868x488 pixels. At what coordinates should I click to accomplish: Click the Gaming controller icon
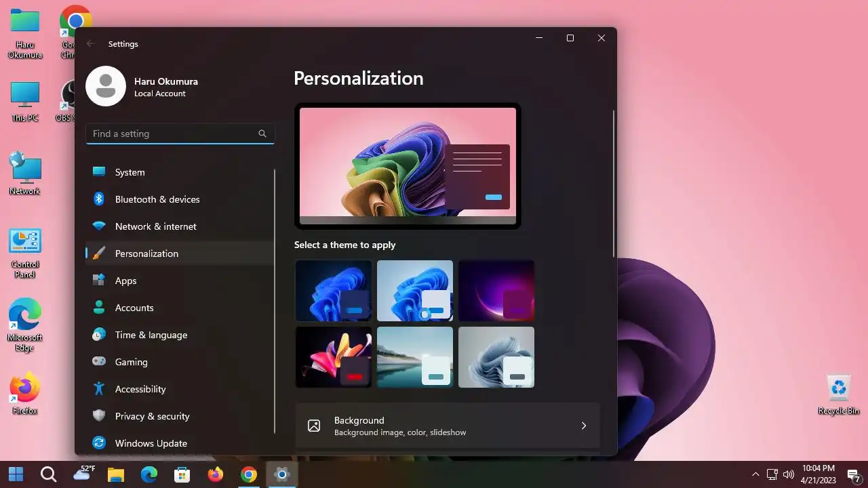pos(99,361)
